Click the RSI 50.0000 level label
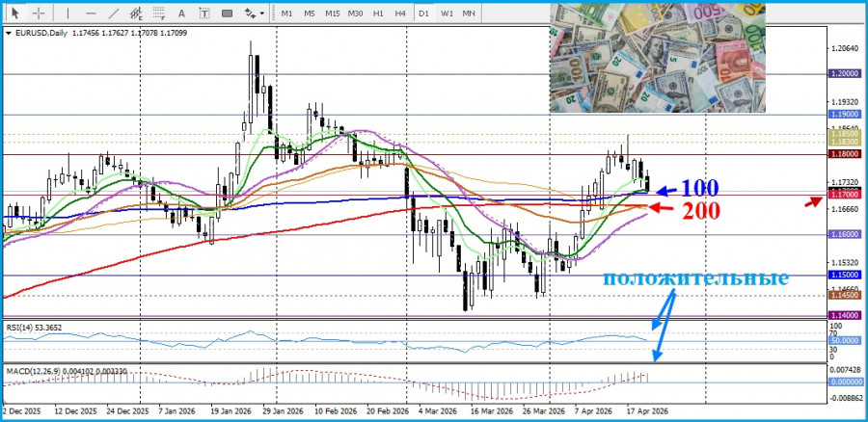Image resolution: width=868 pixels, height=422 pixels. click(x=844, y=341)
